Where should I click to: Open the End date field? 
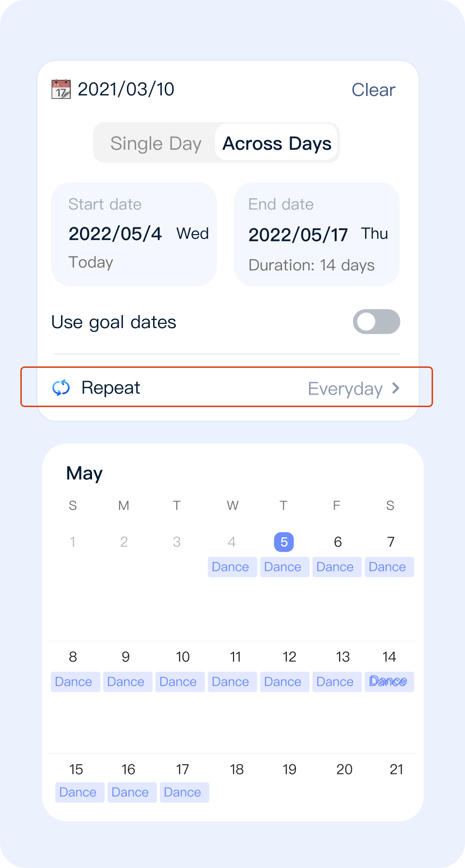(316, 234)
